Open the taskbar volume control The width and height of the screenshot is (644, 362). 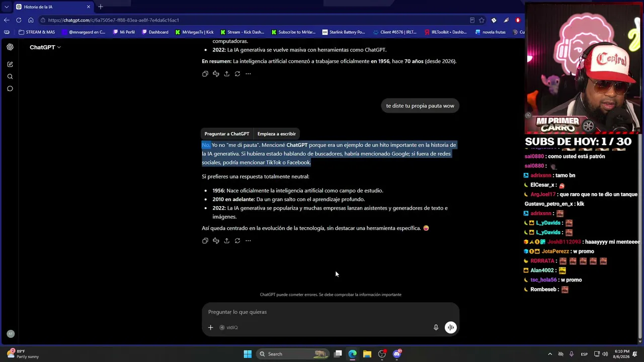point(605,354)
